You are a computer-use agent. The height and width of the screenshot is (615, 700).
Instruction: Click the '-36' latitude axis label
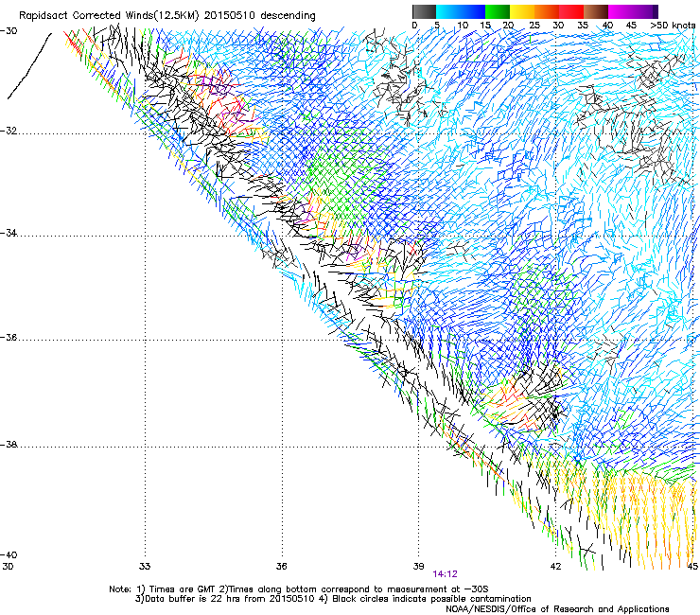pyautogui.click(x=9, y=337)
